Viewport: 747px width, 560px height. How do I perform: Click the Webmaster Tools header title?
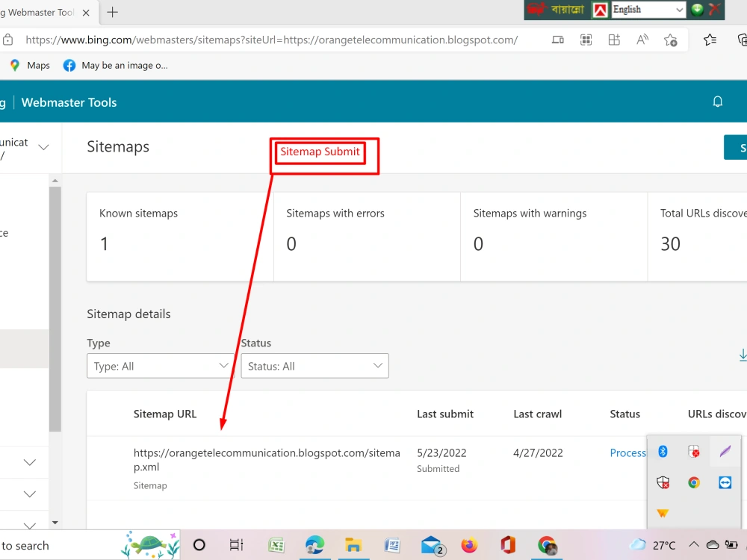(x=69, y=102)
